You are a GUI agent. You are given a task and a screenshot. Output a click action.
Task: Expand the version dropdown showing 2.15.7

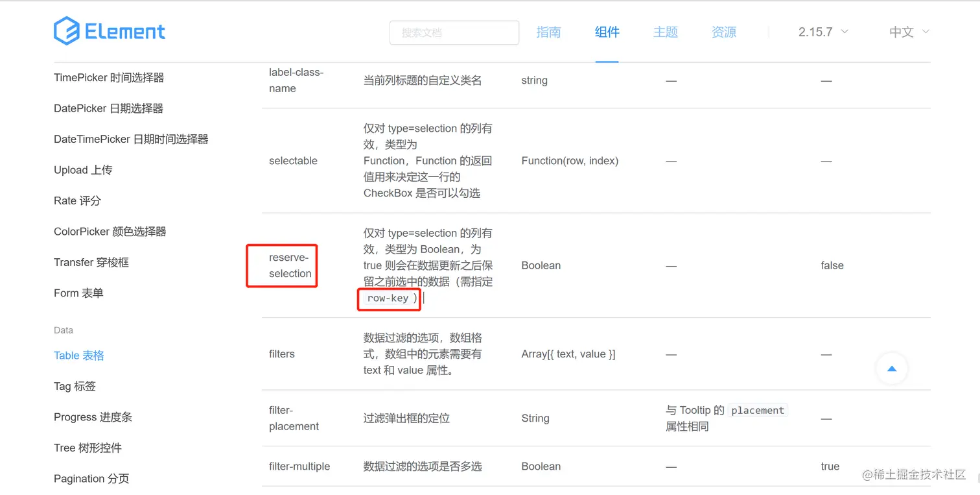pyautogui.click(x=822, y=31)
